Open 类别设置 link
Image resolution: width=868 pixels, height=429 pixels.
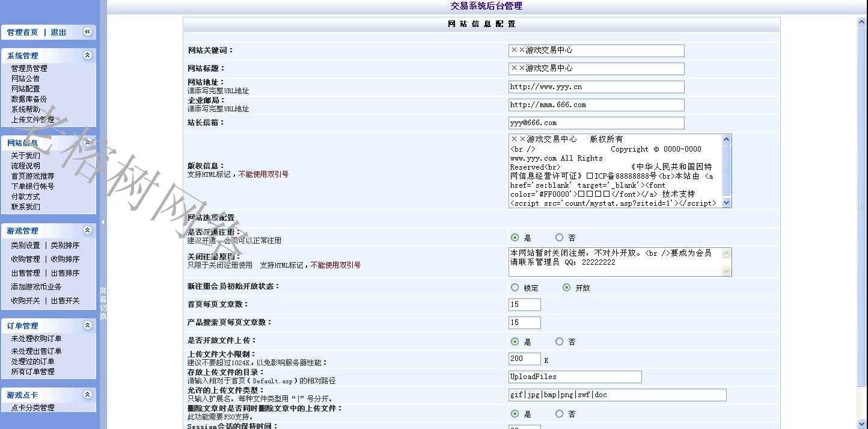click(25, 245)
